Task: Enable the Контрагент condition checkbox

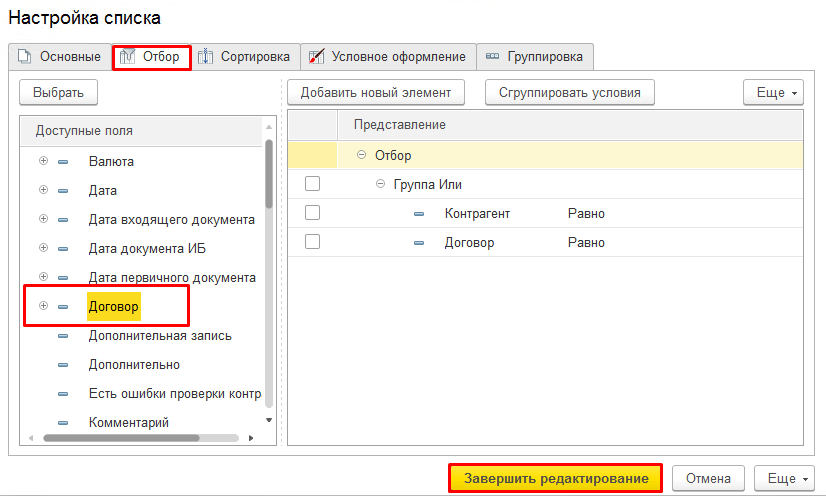Action: coord(312,213)
